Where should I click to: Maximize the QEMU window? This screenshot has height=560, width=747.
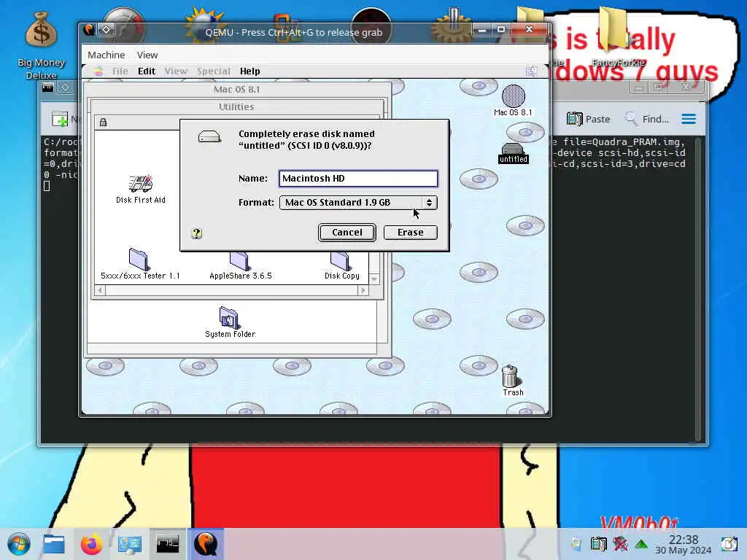point(501,30)
